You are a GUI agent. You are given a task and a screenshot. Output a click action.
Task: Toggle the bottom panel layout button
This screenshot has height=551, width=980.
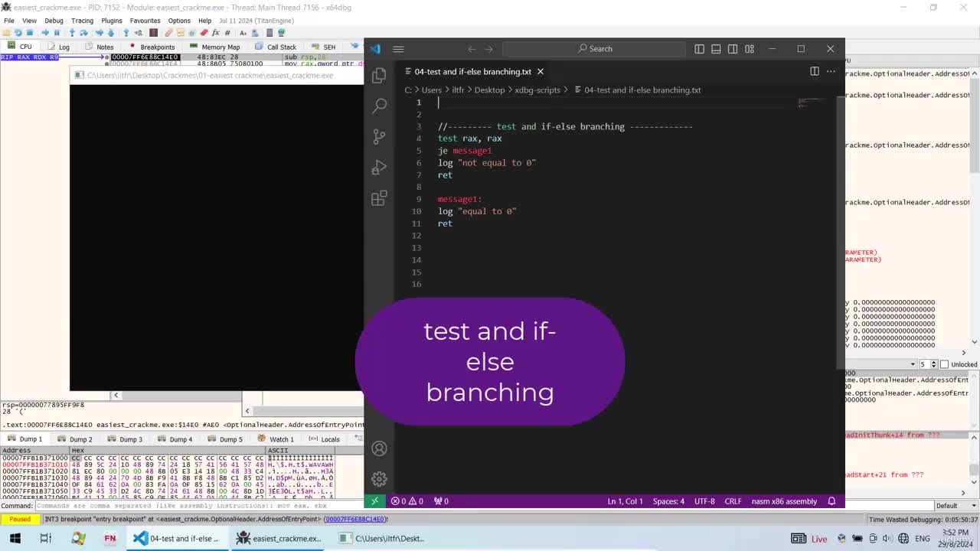coord(716,49)
